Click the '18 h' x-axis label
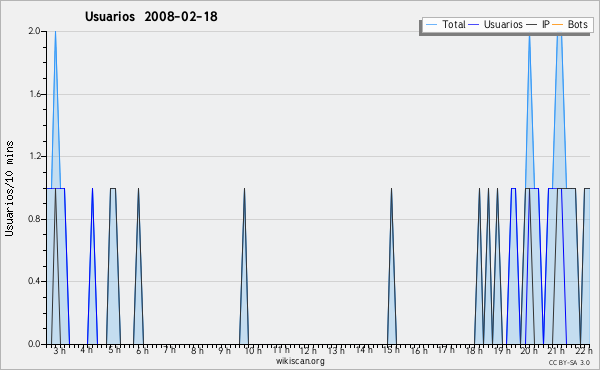Image resolution: width=600 pixels, height=370 pixels. (474, 351)
